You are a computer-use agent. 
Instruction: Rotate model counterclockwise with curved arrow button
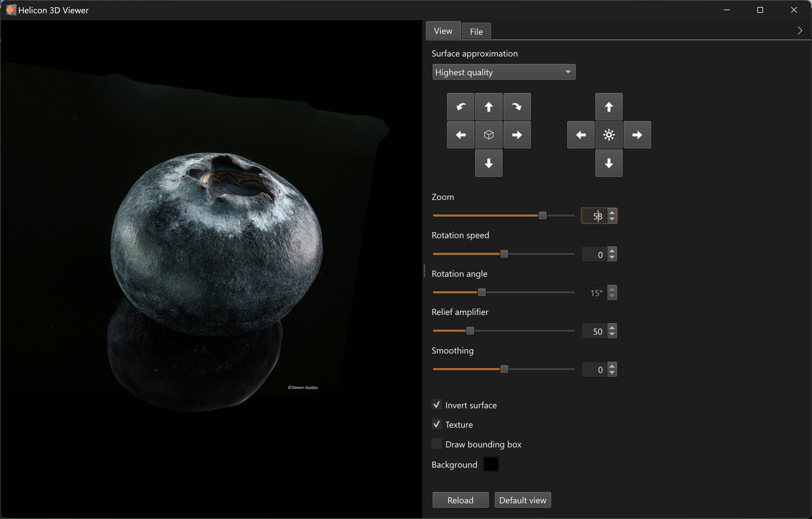click(461, 107)
